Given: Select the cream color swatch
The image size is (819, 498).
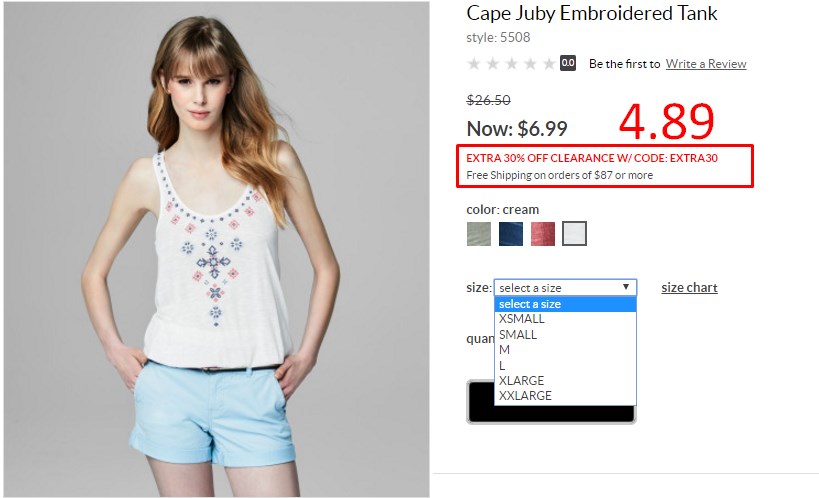Looking at the screenshot, I should coord(575,234).
